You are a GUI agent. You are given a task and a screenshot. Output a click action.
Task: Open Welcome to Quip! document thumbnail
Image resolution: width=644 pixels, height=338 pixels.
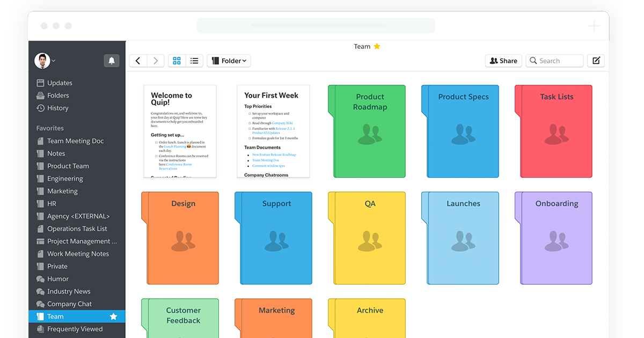[x=180, y=131]
